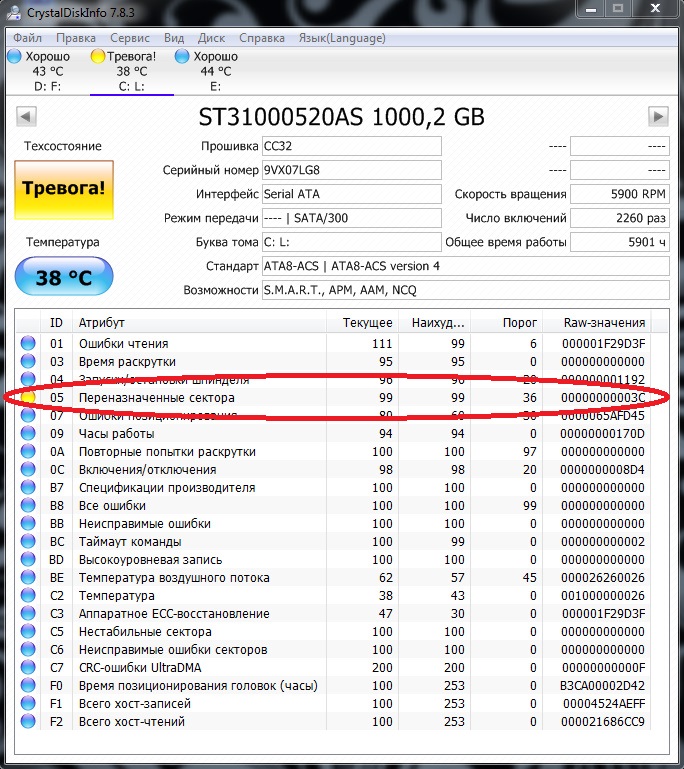Click blue orb of CRC-ошибки UltraDMA row

(x=28, y=667)
